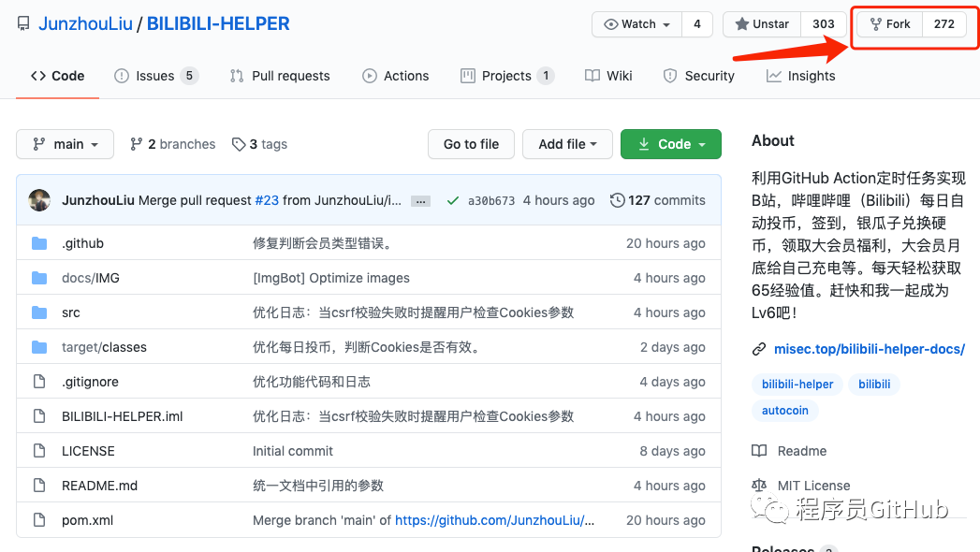Open the Watch notifications dropdown

click(x=636, y=24)
